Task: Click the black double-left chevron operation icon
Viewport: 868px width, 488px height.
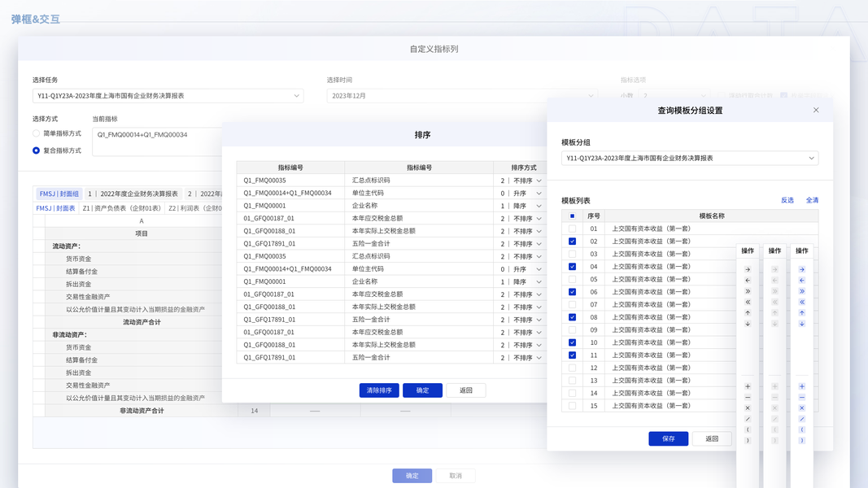Action: tap(748, 302)
